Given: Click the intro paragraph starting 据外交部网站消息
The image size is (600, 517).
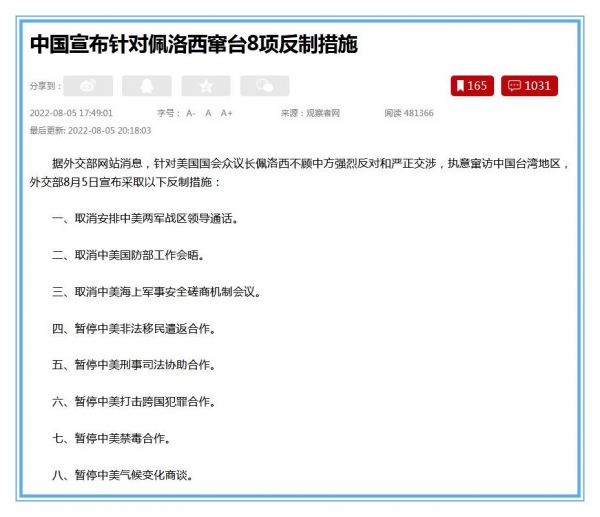Looking at the screenshot, I should click(x=300, y=173).
